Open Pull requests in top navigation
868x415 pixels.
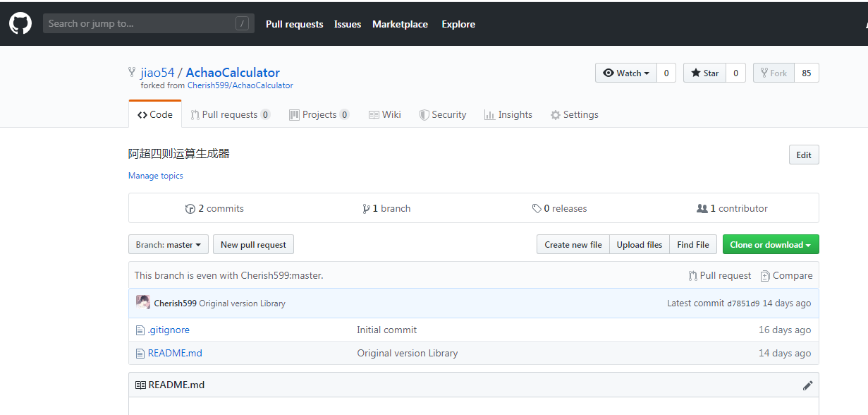pyautogui.click(x=294, y=24)
